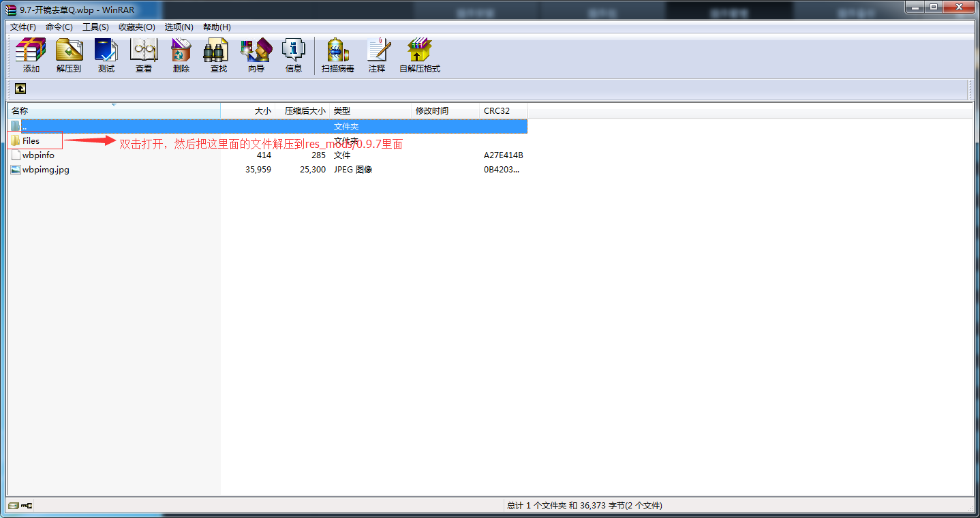Open the Favorites (收藏夹) menu
This screenshot has width=980, height=518.
point(137,27)
